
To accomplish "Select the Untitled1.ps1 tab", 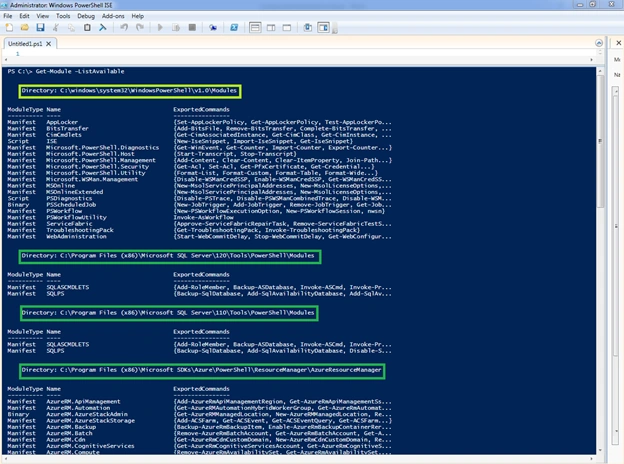I will (x=25, y=44).
